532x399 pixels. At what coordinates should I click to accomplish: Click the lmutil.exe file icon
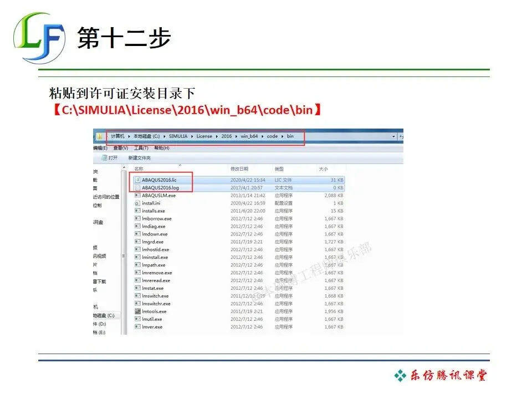click(137, 319)
